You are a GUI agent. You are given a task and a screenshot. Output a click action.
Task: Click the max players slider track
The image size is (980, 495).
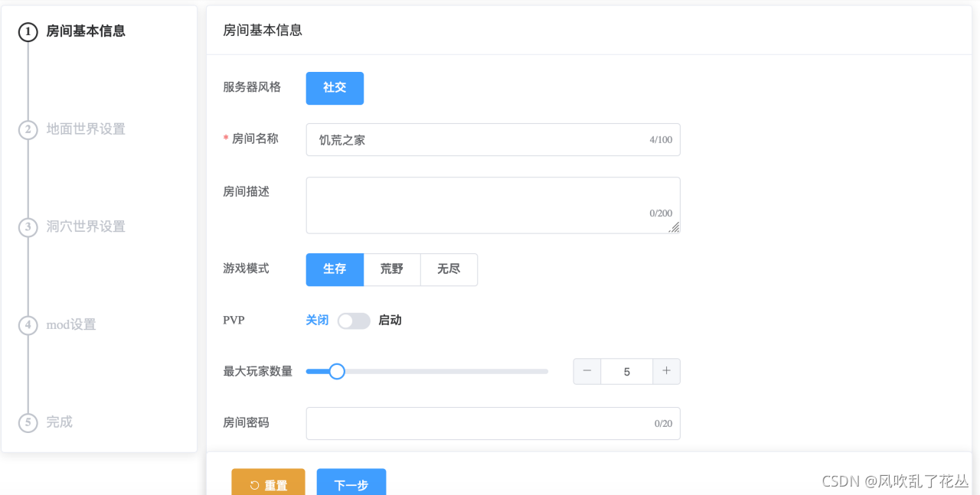point(427,372)
